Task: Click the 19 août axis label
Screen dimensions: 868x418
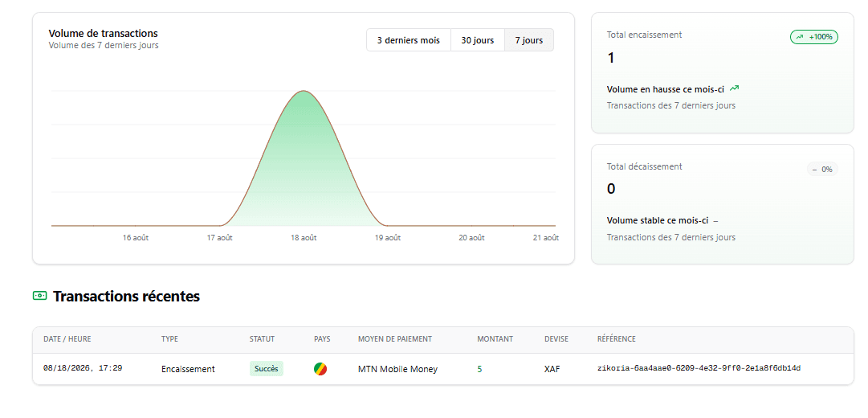Action: coord(388,238)
